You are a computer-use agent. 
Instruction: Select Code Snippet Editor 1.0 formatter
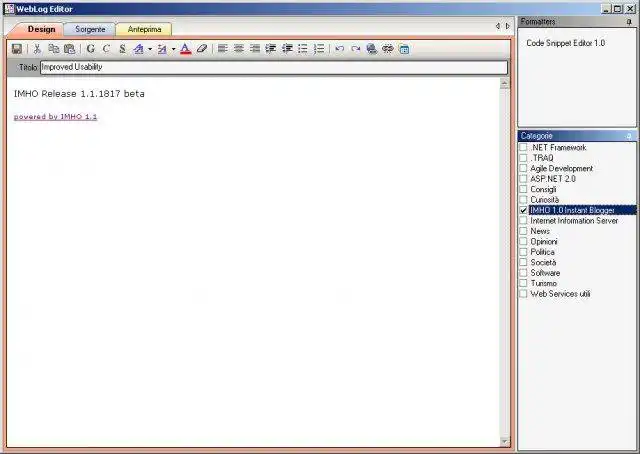[566, 43]
